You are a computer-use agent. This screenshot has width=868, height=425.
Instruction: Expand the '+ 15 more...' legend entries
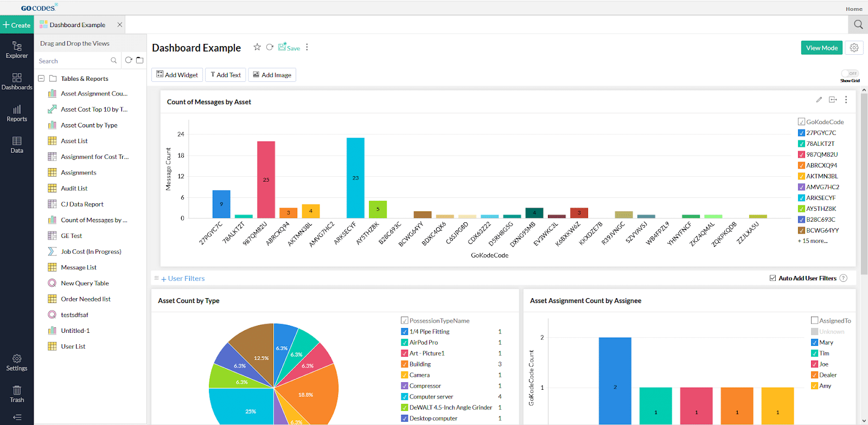[812, 241]
